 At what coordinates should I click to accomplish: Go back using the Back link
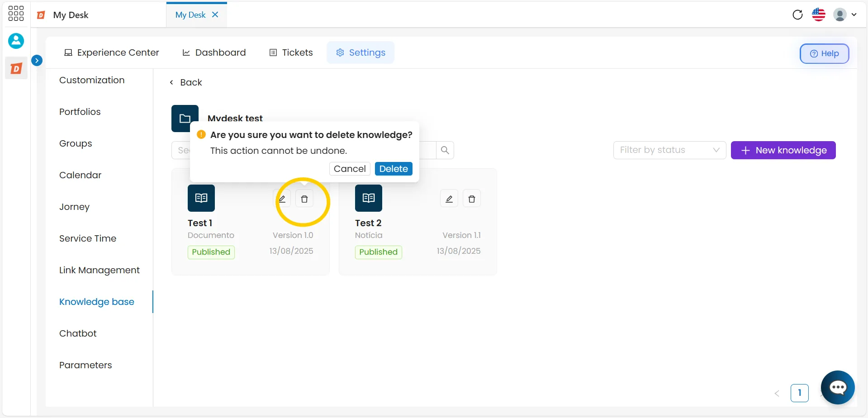coord(186,82)
